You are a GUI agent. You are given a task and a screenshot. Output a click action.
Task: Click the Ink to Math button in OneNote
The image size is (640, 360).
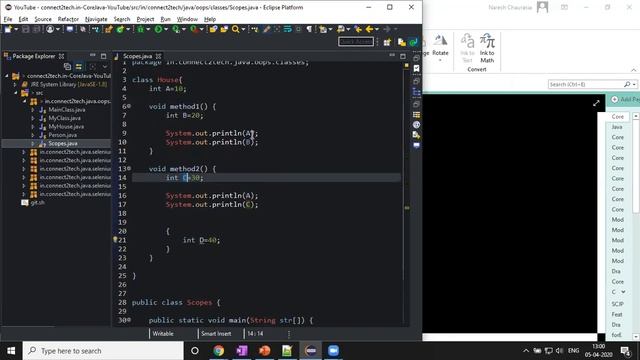click(487, 48)
